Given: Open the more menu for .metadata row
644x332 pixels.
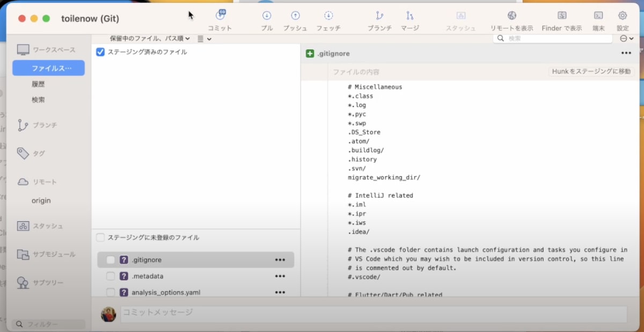Looking at the screenshot, I should click(280, 276).
